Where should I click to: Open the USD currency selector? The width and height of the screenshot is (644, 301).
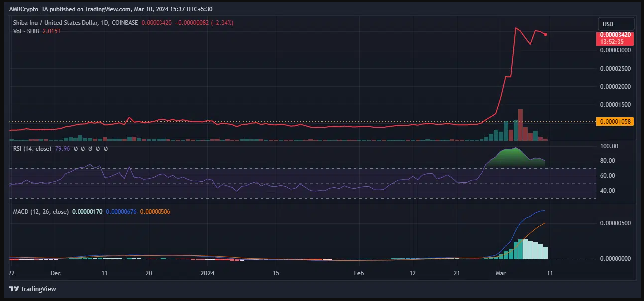(615, 23)
